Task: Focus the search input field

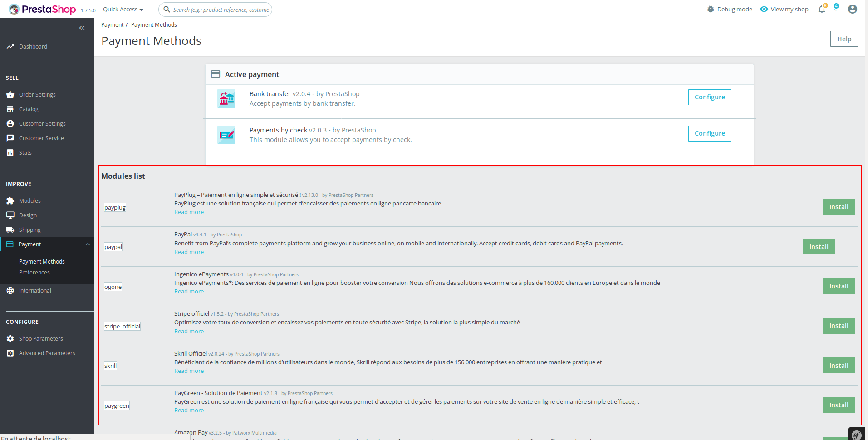Action: pyautogui.click(x=215, y=10)
